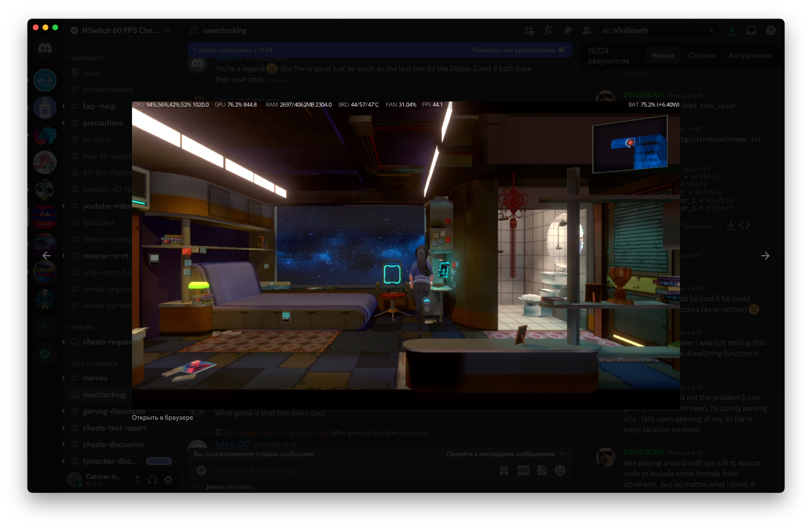Open the Help question mark icon
The height and width of the screenshot is (529, 812).
[770, 30]
